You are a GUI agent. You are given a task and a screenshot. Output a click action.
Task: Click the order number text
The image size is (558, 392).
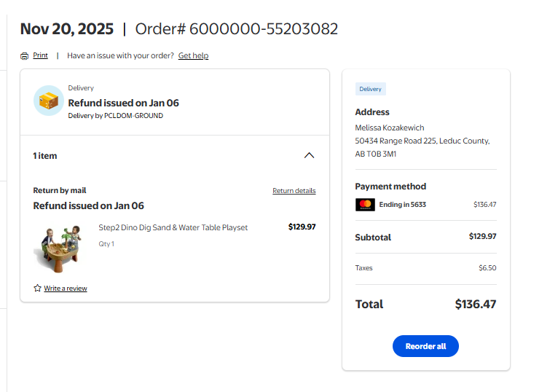pos(237,29)
